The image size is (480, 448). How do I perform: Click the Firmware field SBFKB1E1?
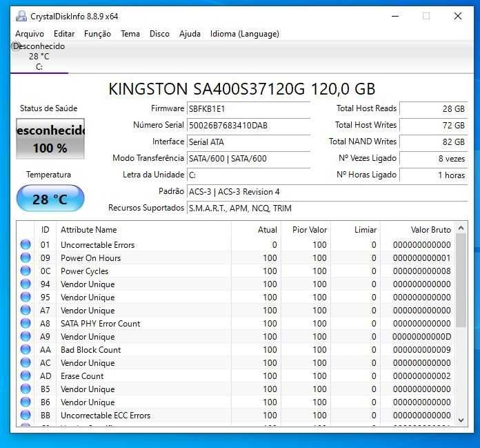(248, 109)
